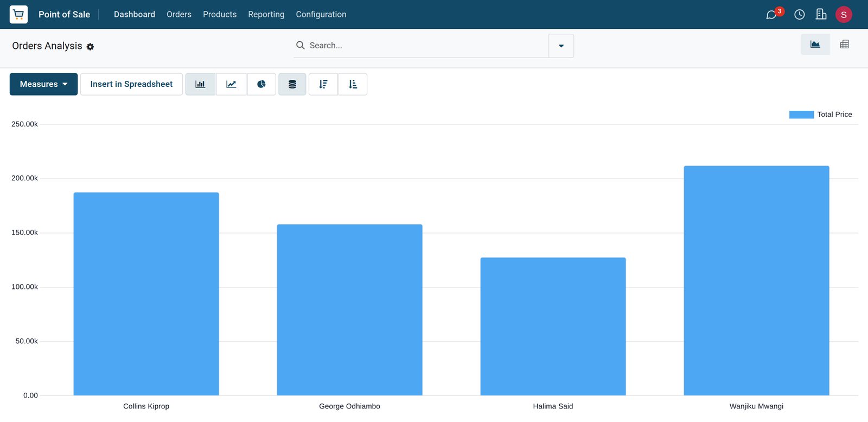Image resolution: width=868 pixels, height=422 pixels.
Task: Sort bars in ascending order
Action: pyautogui.click(x=353, y=84)
